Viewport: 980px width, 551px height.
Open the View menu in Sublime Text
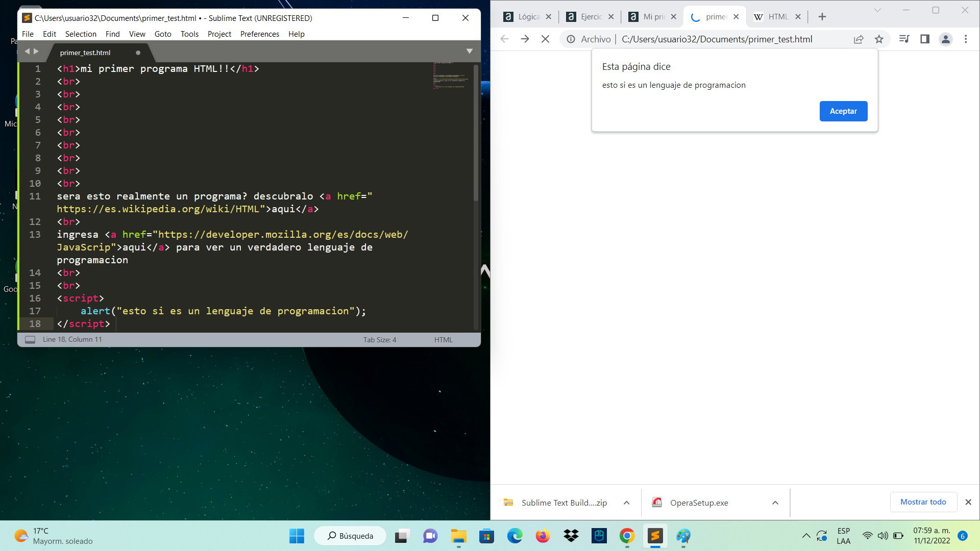[137, 34]
